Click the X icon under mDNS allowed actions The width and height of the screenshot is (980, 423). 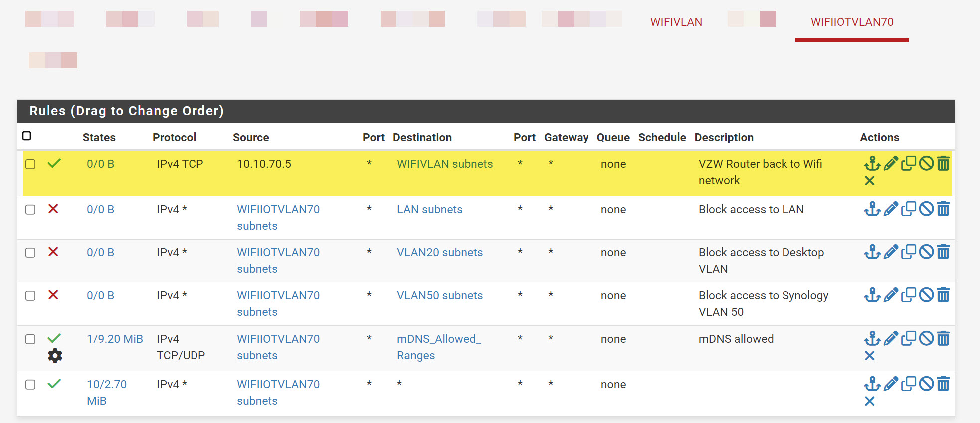coord(869,356)
